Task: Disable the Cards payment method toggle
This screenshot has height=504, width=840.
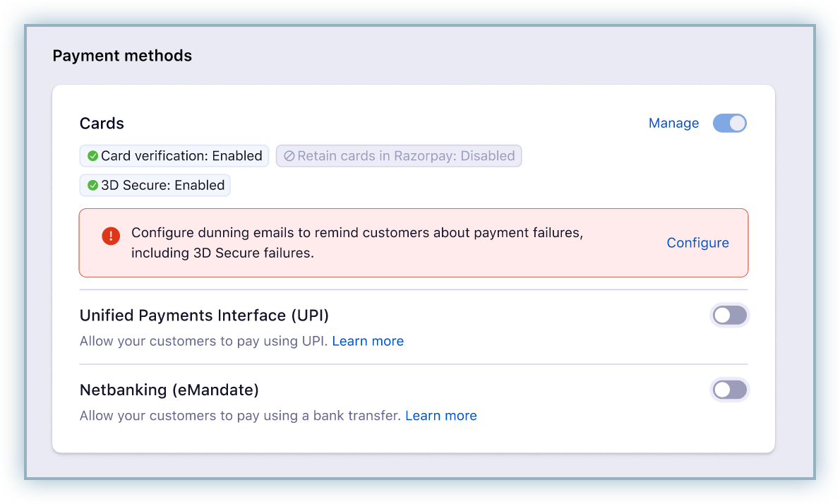Action: point(729,124)
